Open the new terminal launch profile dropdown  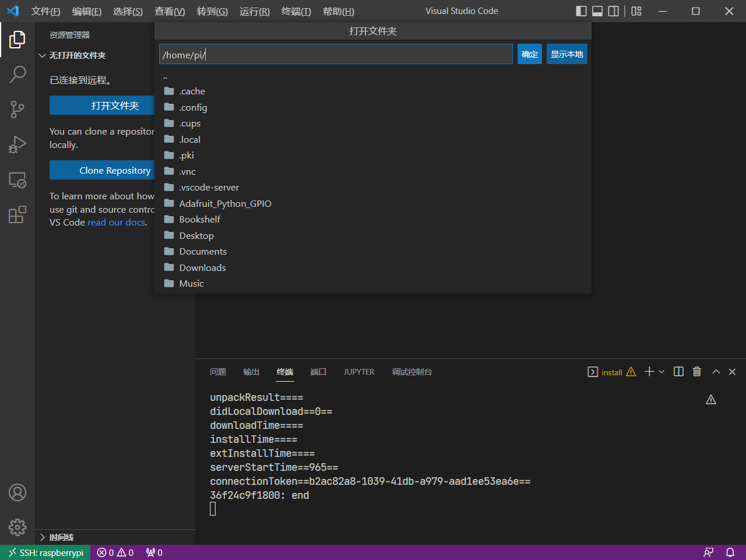(x=661, y=372)
